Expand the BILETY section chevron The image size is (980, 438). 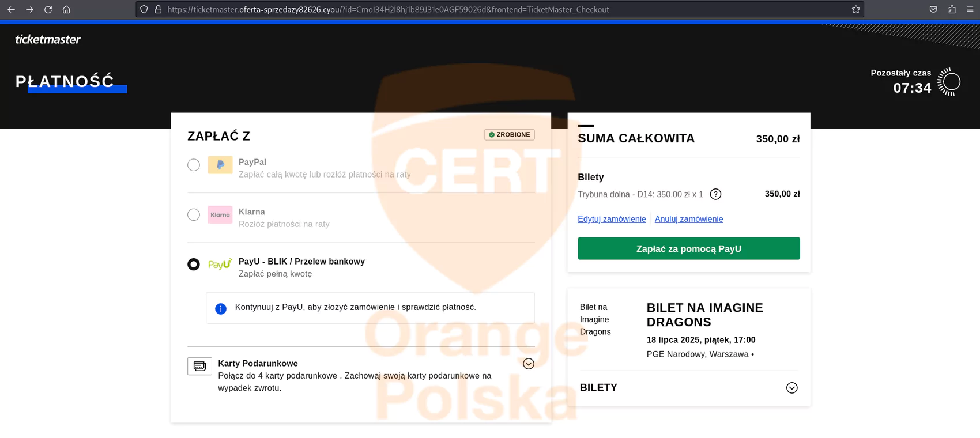792,388
